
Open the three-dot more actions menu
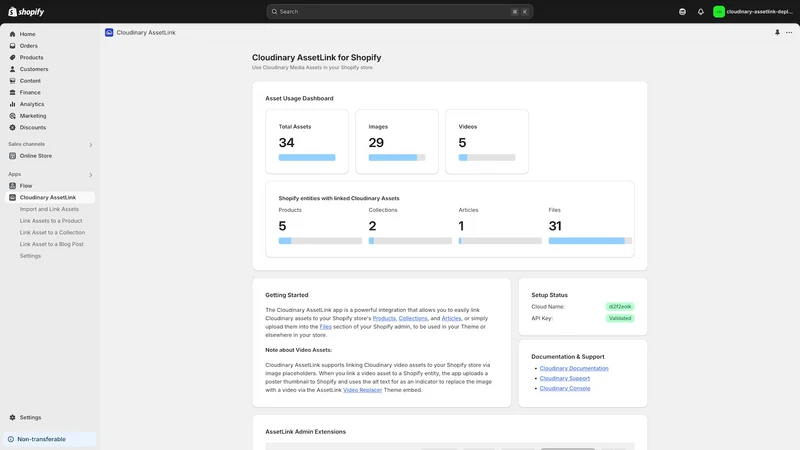point(789,33)
